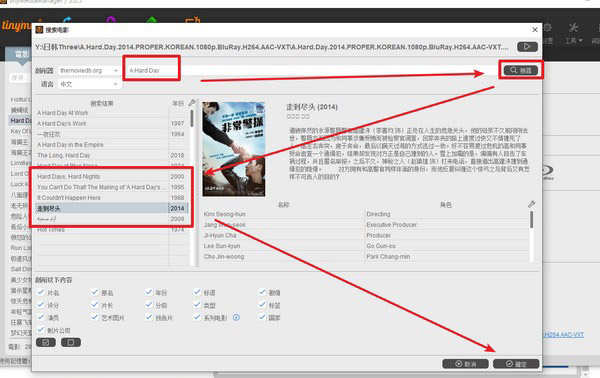Open the themoviedb.org scraper dropdown
600x378 pixels.
click(x=89, y=70)
